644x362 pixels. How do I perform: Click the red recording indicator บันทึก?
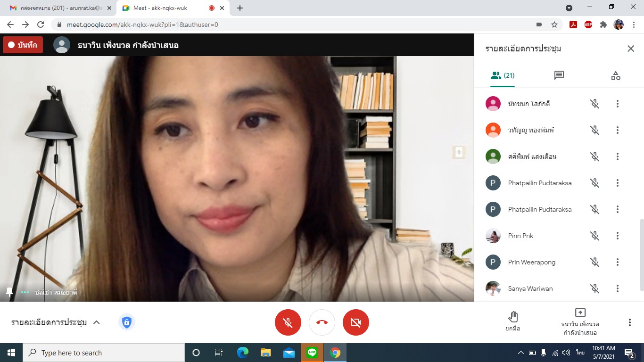[x=23, y=45]
